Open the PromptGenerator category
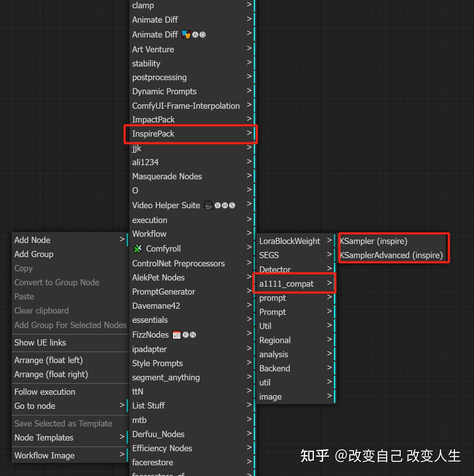The height and width of the screenshot is (476, 474). 192,292
